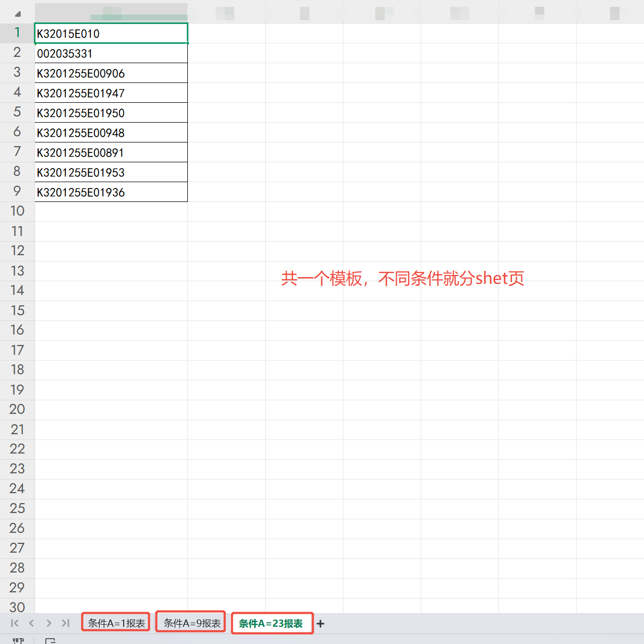The width and height of the screenshot is (644, 644).
Task: Switch to 条件A=9报表 sheet tab
Action: coord(191,623)
